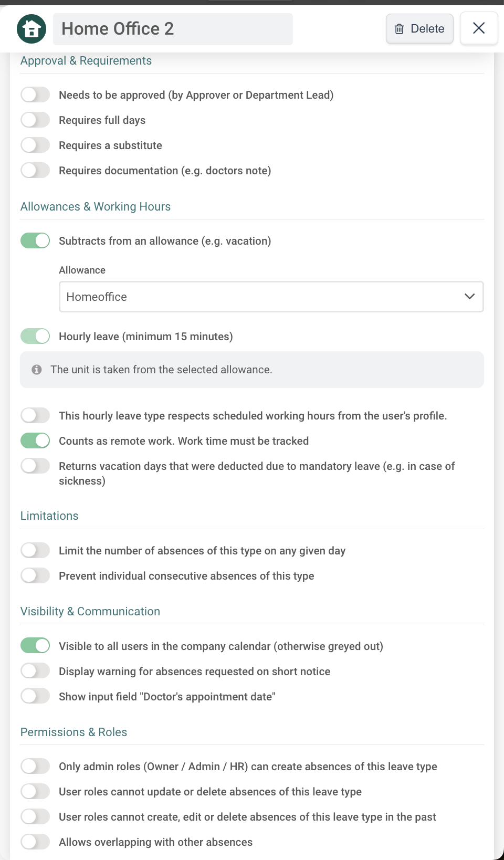Enable Requires a substitute
504x860 pixels.
click(x=35, y=145)
